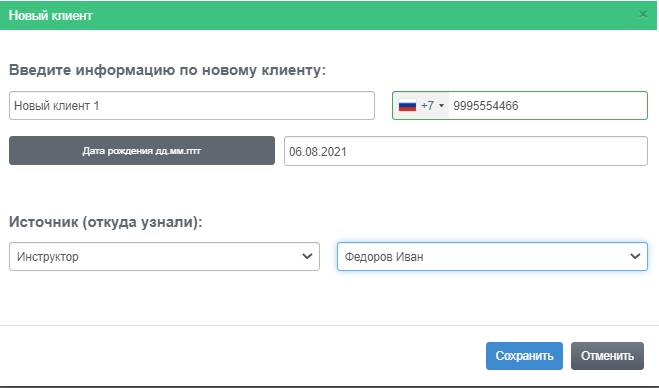Save the new client with Сохранить
This screenshot has width=659, height=388.
coord(524,356)
